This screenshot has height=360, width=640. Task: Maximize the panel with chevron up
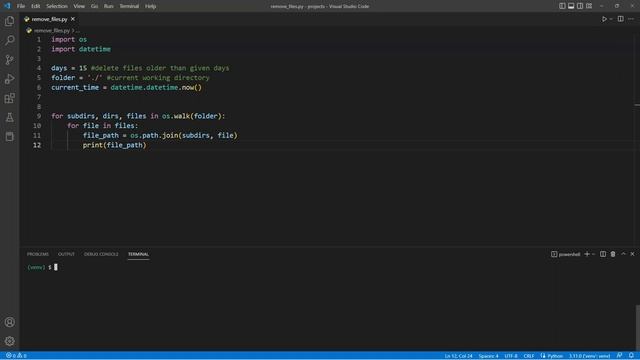pyautogui.click(x=623, y=254)
